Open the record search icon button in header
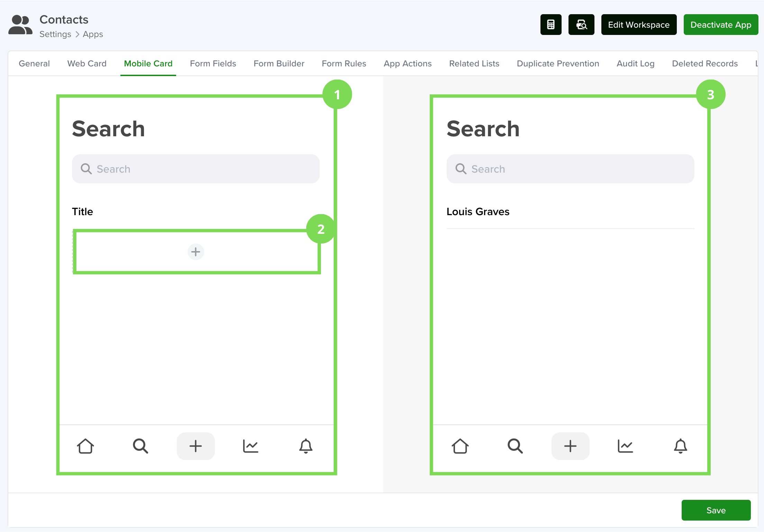The height and width of the screenshot is (532, 764). coord(581,25)
